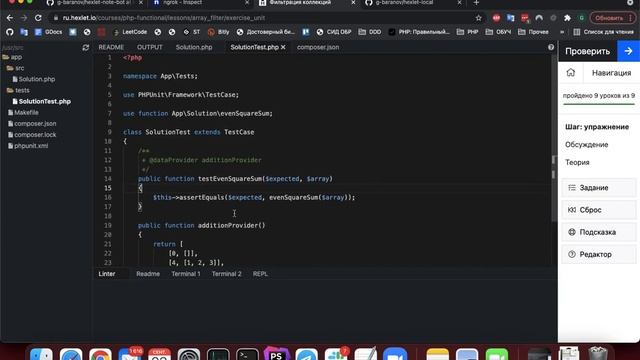Go back in browser history

[10, 18]
